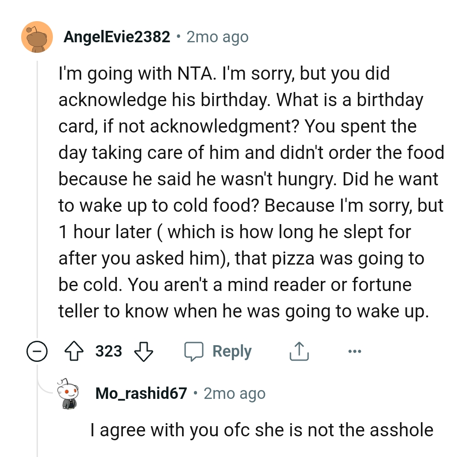Screen dimensions: 476x457
Task: Click the share icon under the comment
Action: (x=299, y=351)
